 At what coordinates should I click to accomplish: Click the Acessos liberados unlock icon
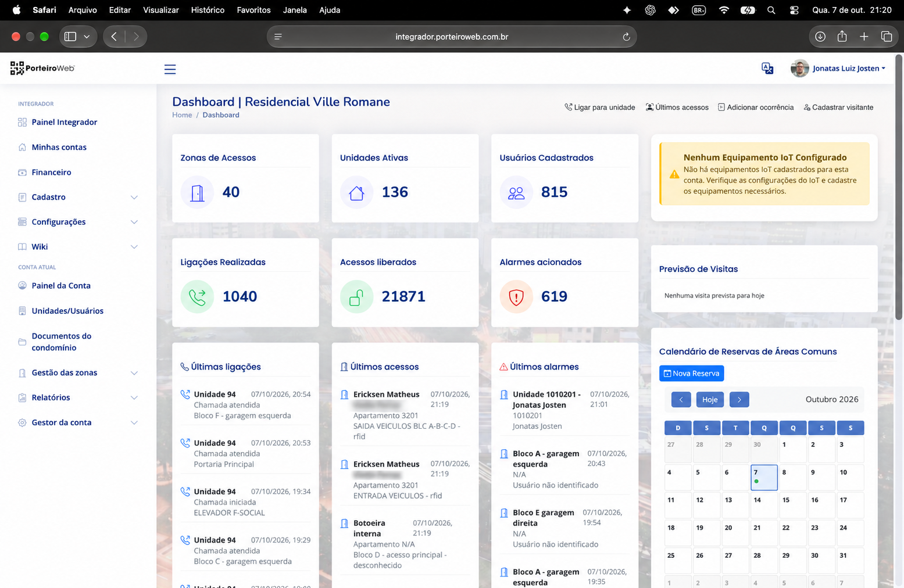pyautogui.click(x=356, y=297)
